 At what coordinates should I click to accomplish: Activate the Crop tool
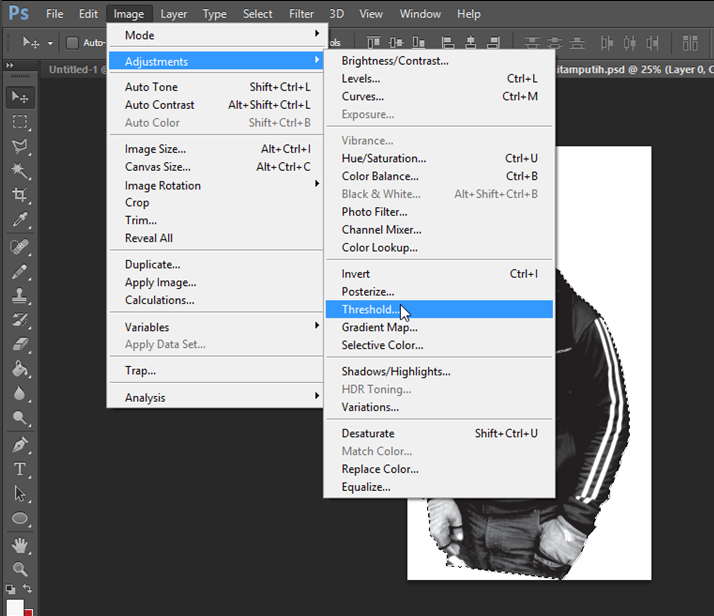click(20, 196)
